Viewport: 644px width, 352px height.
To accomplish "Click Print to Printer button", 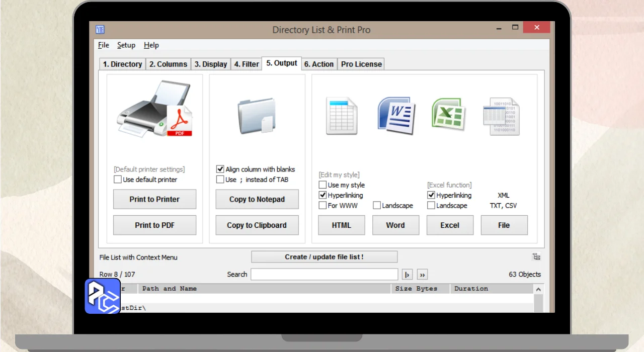I will coord(154,199).
